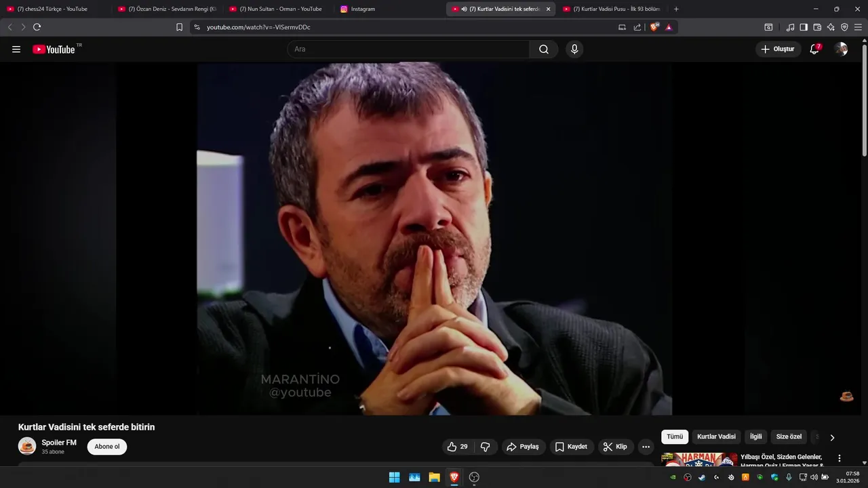Select the İlgili filter chip
Screen dimensions: 868x488
(x=755, y=437)
